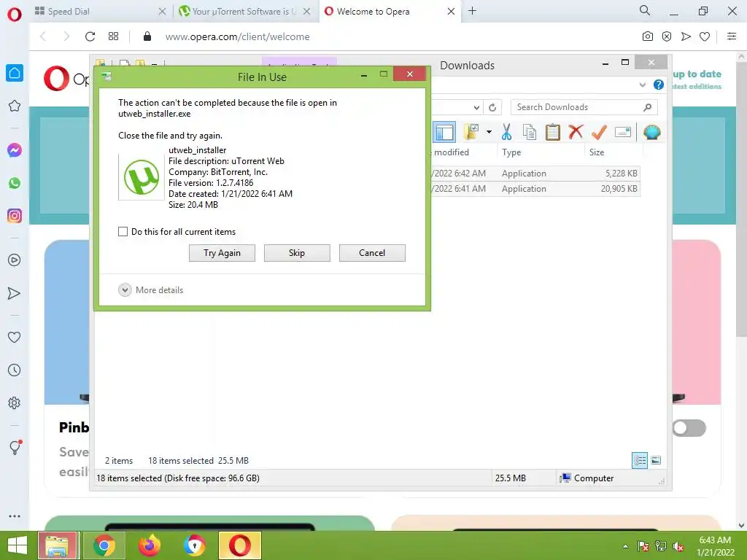The width and height of the screenshot is (747, 560).
Task: Switch Explorer to Details view icon
Action: click(639, 460)
